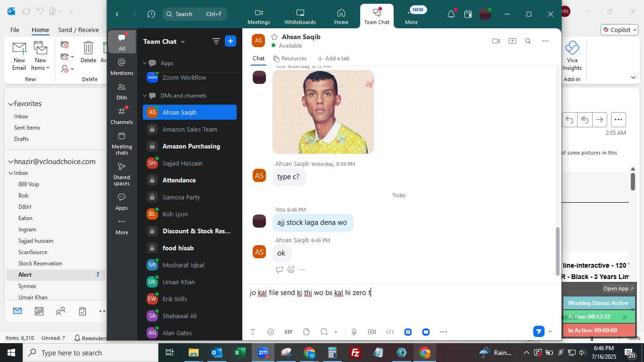Open more composer options (three dots)
The image size is (644, 362).
pos(444,332)
